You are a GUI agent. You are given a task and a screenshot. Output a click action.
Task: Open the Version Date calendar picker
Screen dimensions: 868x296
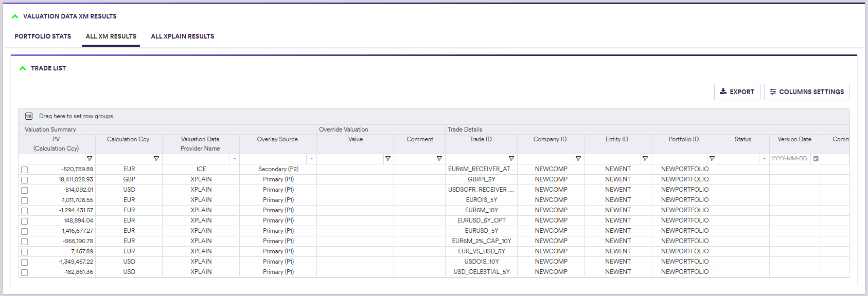click(x=816, y=159)
